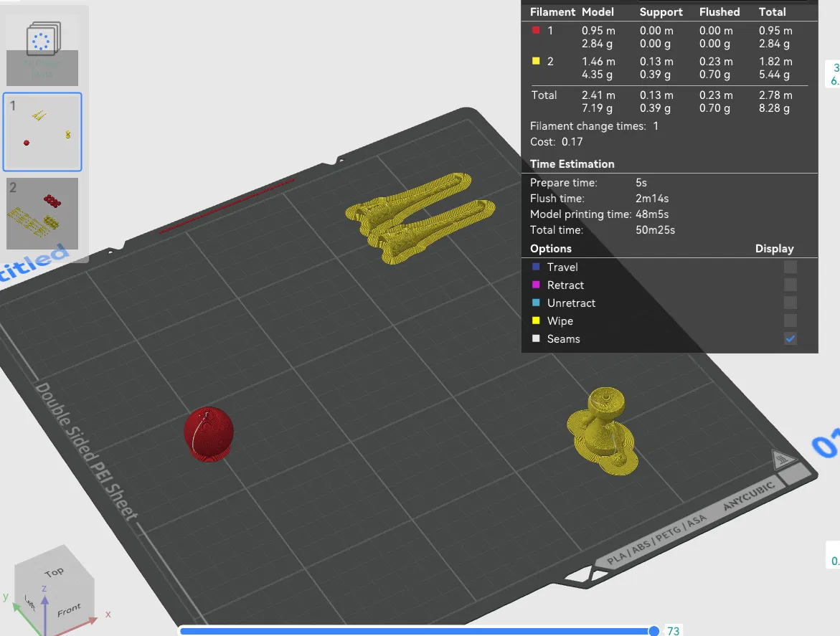Click the Flushed column header
840x636 pixels.
click(719, 11)
